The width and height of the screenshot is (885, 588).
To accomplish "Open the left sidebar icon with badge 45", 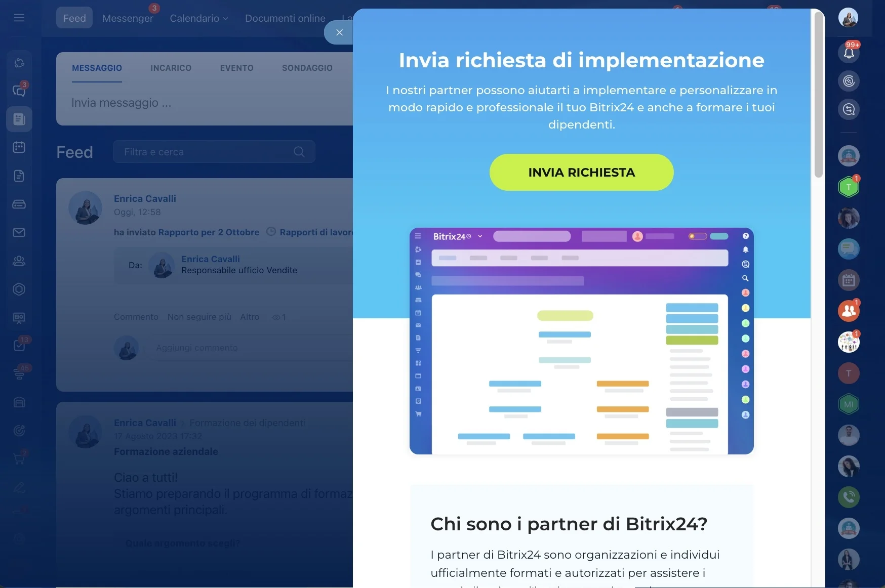I will pyautogui.click(x=19, y=374).
